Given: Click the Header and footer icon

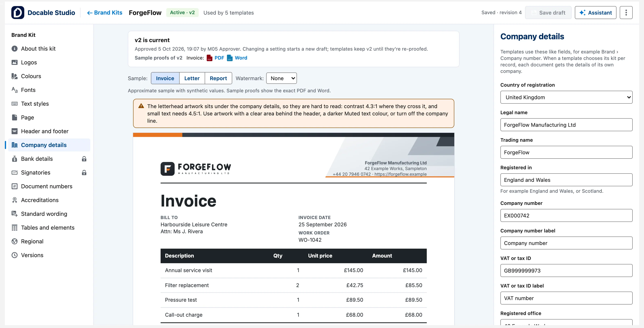Looking at the screenshot, I should [15, 131].
